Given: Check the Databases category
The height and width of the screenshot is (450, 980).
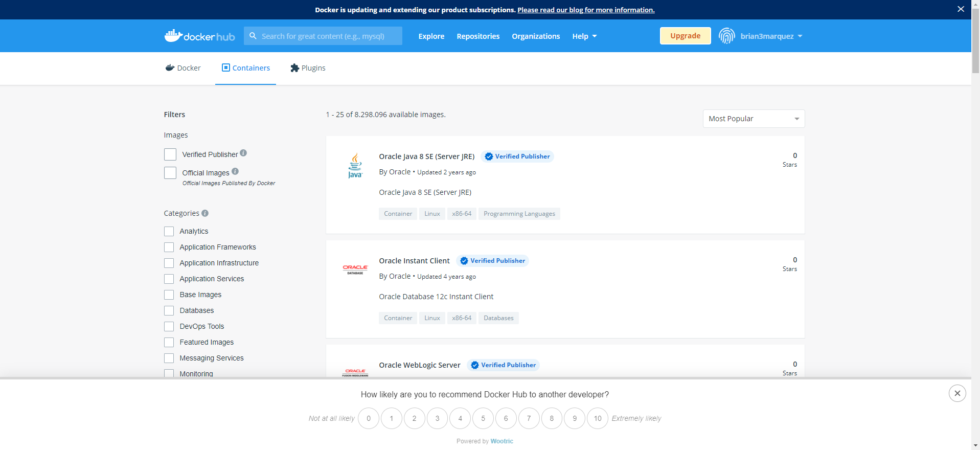Looking at the screenshot, I should 169,311.
